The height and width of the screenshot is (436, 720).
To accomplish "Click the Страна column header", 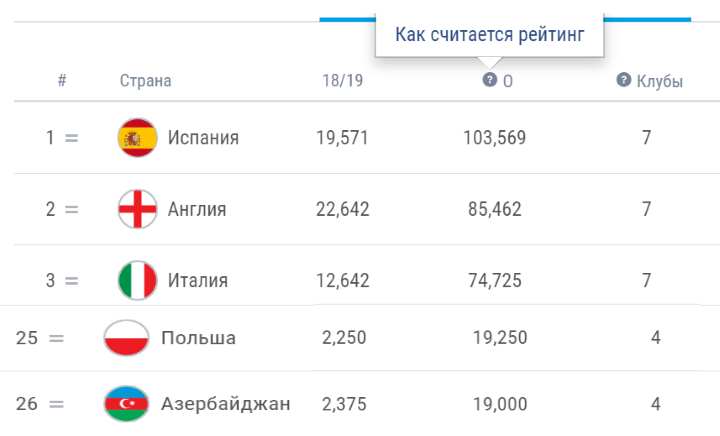I will tap(146, 81).
